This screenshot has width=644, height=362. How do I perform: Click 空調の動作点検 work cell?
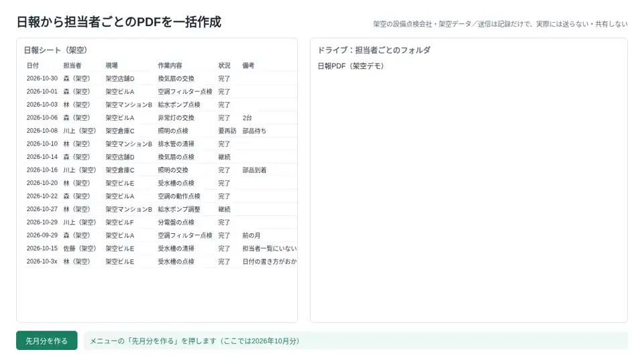point(179,196)
